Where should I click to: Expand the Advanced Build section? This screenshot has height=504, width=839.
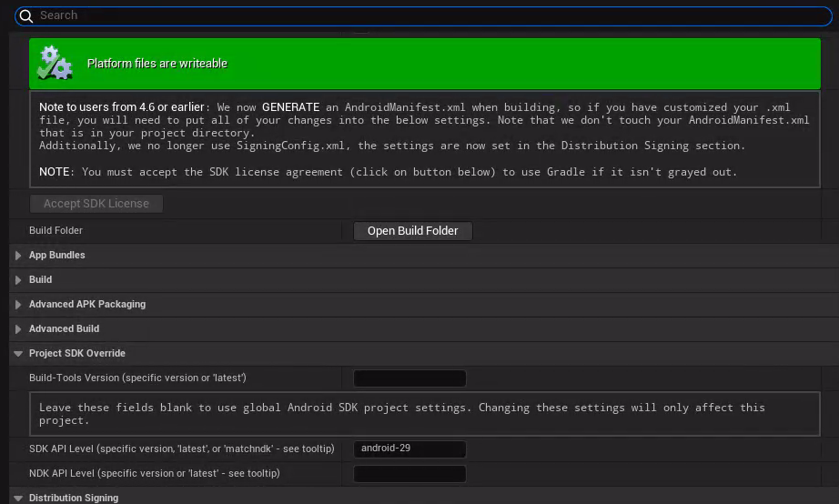(x=18, y=329)
